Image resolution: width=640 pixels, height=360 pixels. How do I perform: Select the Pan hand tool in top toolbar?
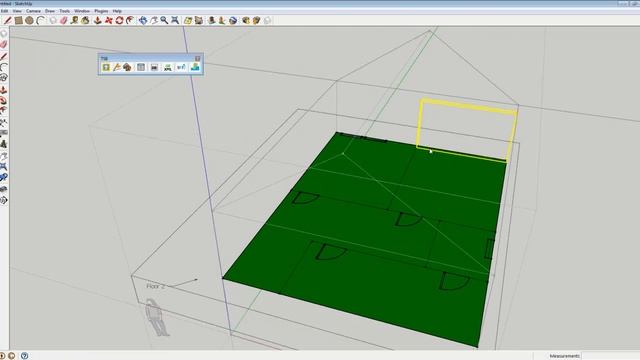tap(154, 20)
